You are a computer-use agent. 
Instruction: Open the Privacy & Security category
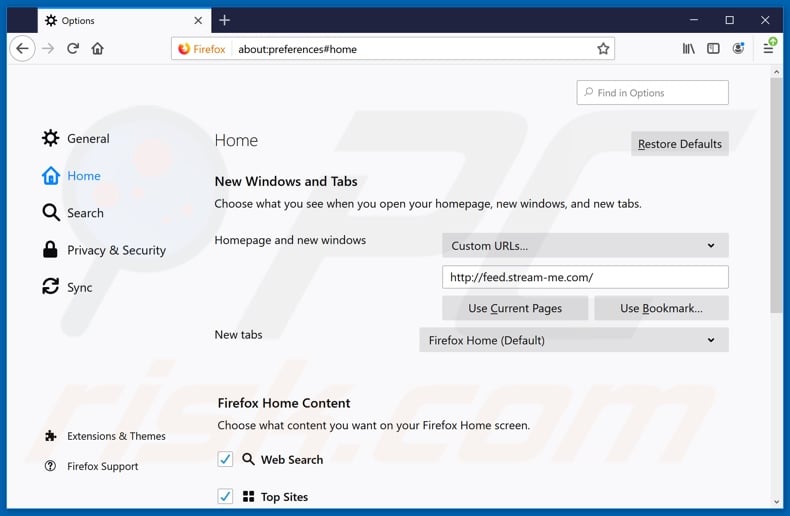104,250
